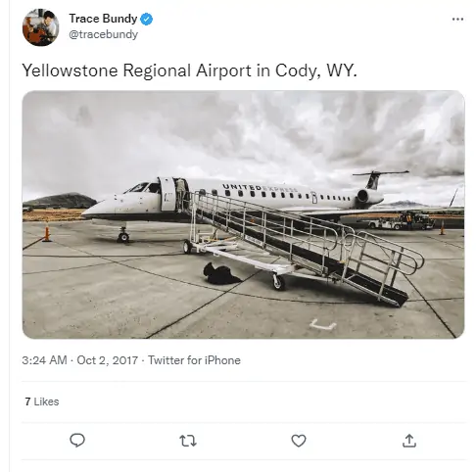Open the airplane photo in full view
This screenshot has height=472, width=476.
click(243, 214)
